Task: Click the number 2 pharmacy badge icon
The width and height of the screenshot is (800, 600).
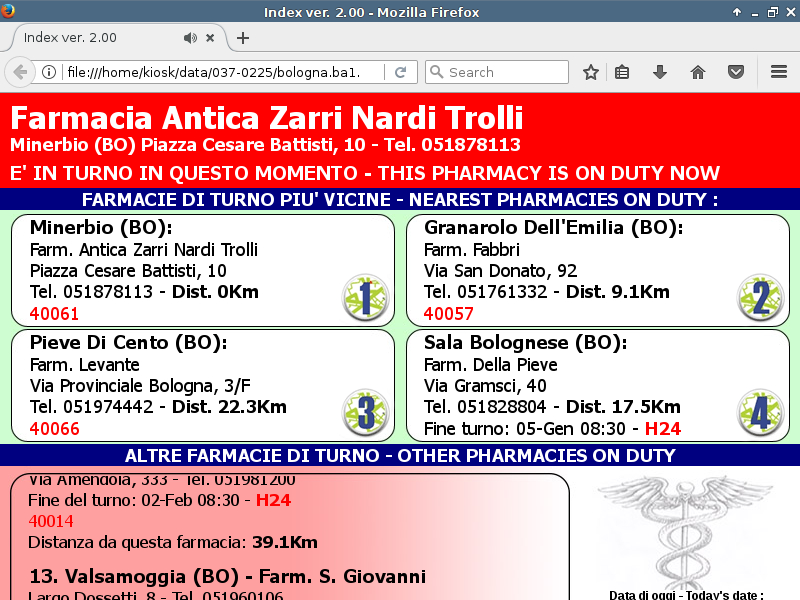Action: (760, 299)
